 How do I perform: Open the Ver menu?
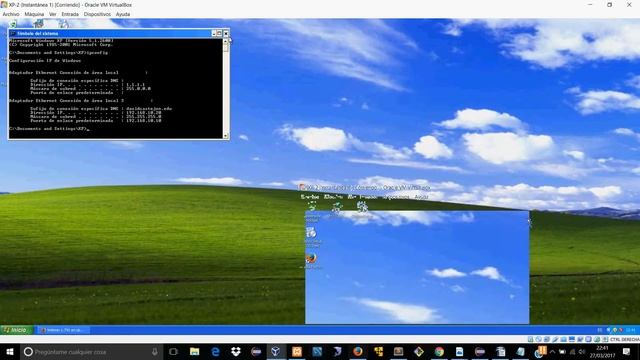click(53, 14)
